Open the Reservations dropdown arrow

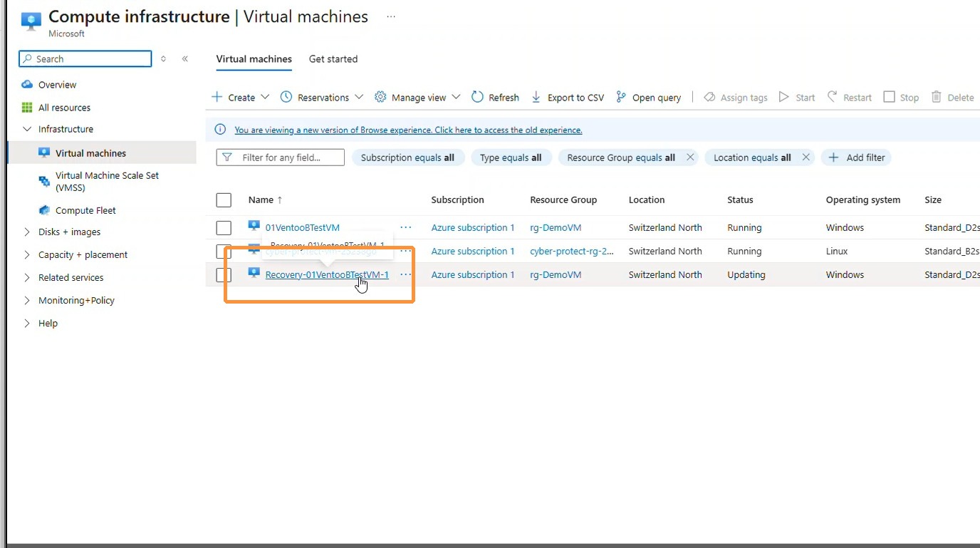tap(359, 97)
